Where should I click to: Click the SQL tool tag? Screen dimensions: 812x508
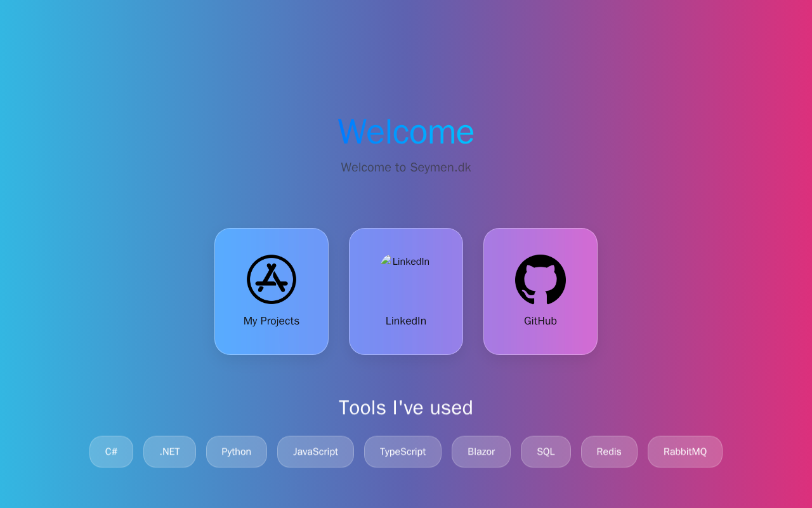(x=546, y=451)
